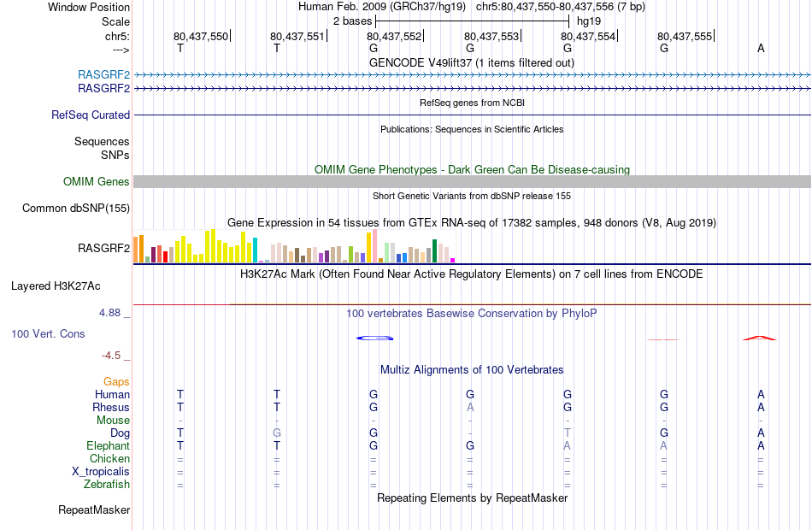Click the 4.88 PhyloP upper scale value
The height and width of the screenshot is (530, 812).
109,312
